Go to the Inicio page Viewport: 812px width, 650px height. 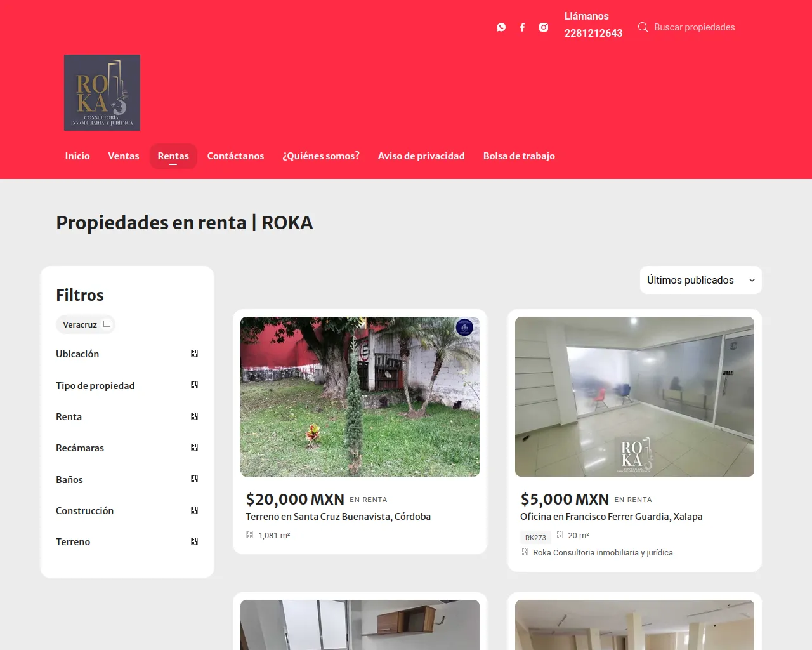(x=77, y=156)
